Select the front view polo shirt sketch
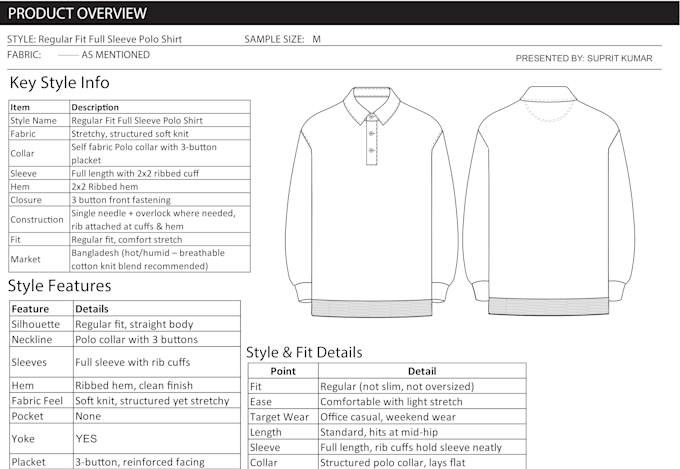680x469 pixels. tap(371, 202)
